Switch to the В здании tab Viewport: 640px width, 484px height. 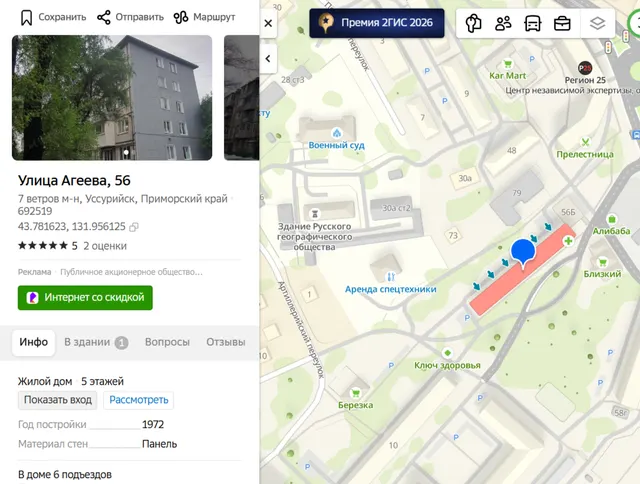96,342
